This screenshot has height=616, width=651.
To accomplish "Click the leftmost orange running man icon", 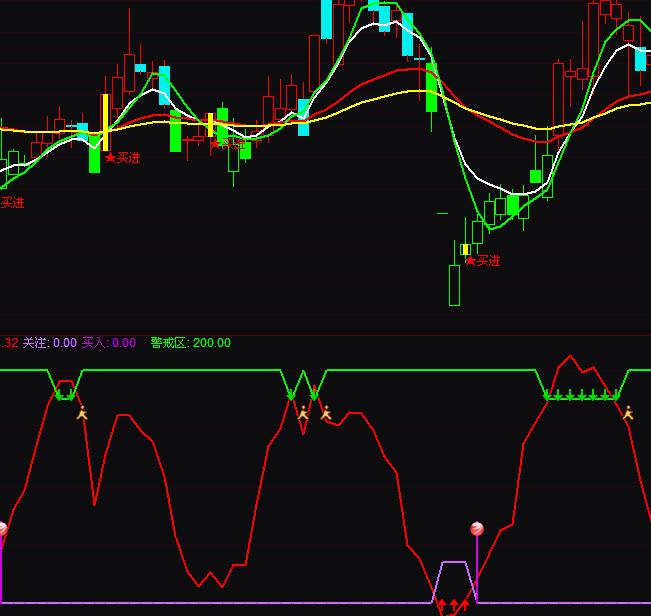I will pyautogui.click(x=82, y=413).
